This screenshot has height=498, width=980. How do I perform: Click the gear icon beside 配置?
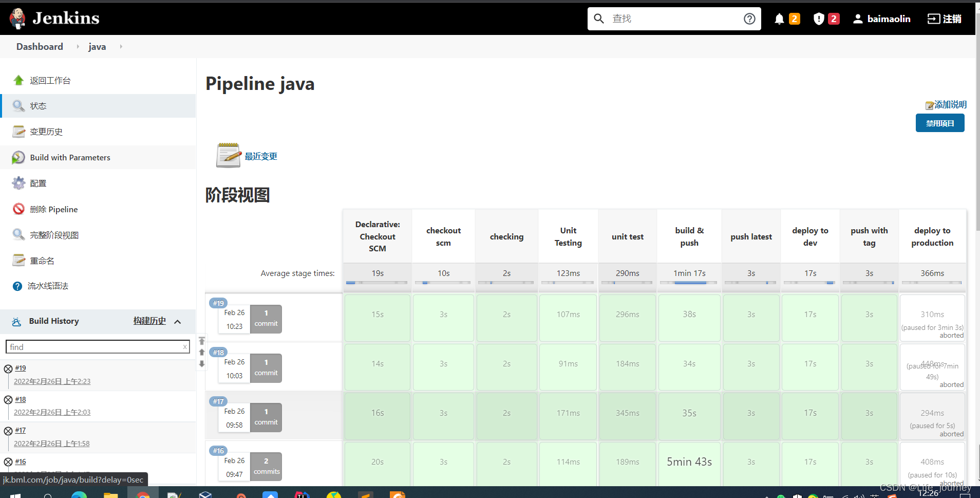click(x=18, y=183)
